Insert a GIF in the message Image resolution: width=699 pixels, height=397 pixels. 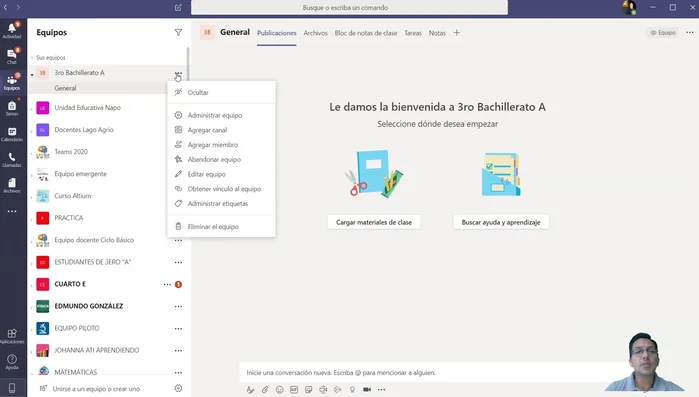(294, 390)
